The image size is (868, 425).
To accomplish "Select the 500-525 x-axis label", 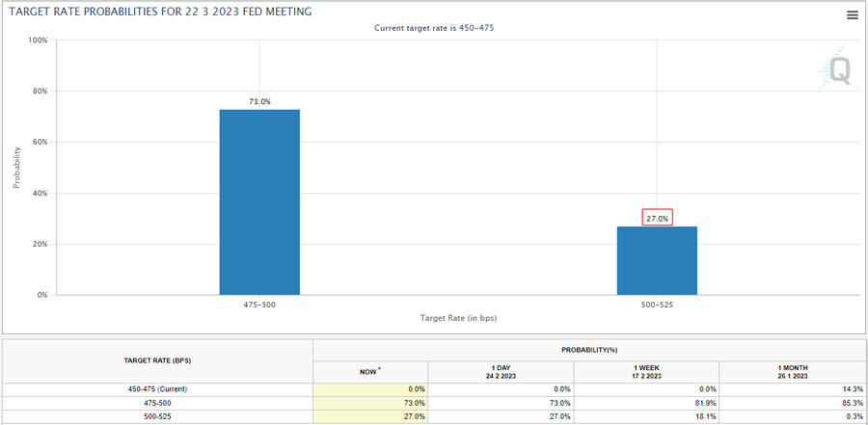I will coord(657,305).
